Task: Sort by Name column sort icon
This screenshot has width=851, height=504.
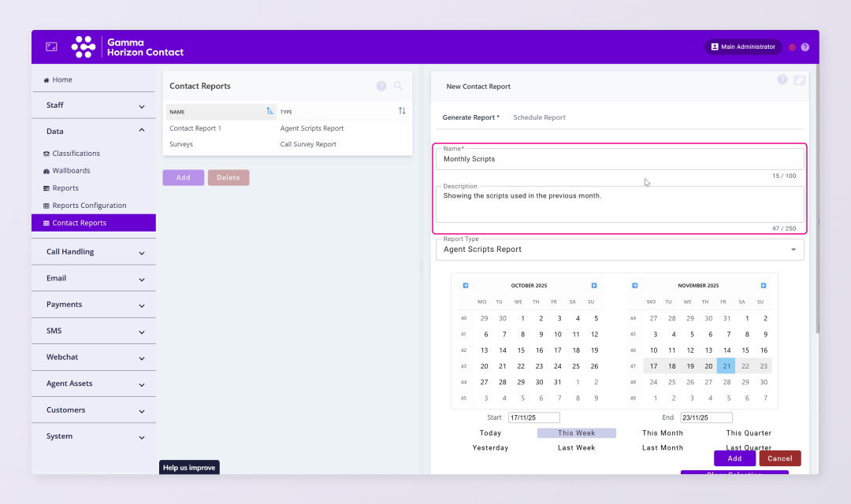Action: [269, 111]
